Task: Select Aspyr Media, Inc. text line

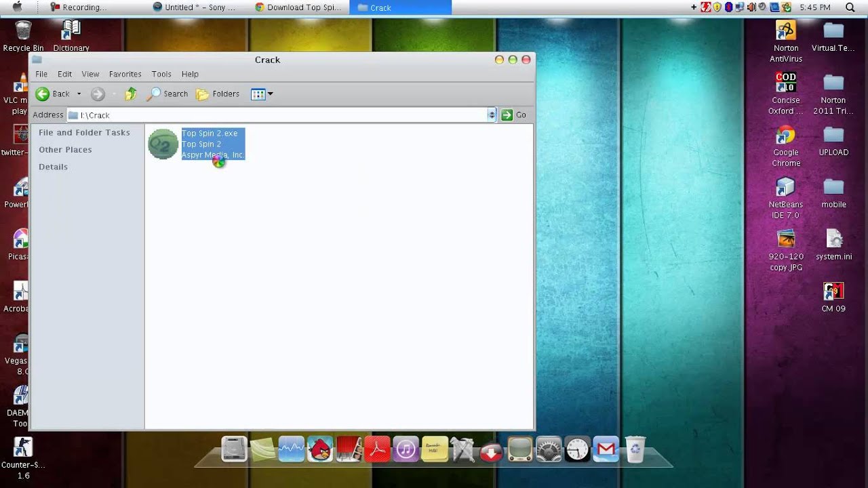Action: 213,155
